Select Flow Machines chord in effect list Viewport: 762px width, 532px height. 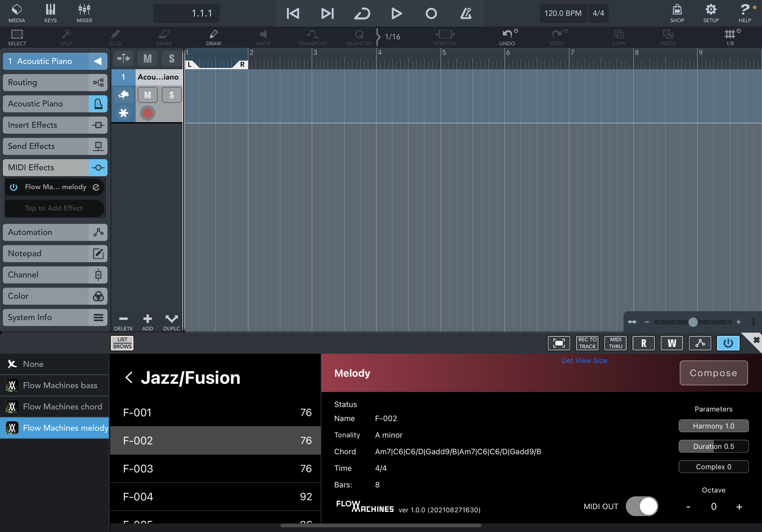coord(55,406)
